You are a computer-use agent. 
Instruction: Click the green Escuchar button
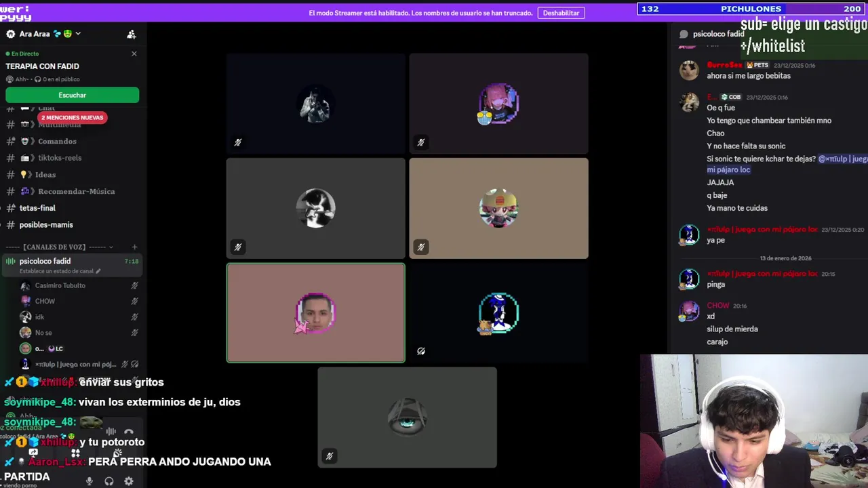click(72, 95)
